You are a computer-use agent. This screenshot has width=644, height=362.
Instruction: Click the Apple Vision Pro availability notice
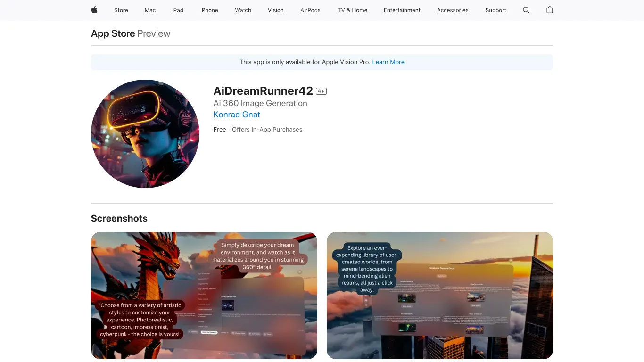pos(322,62)
